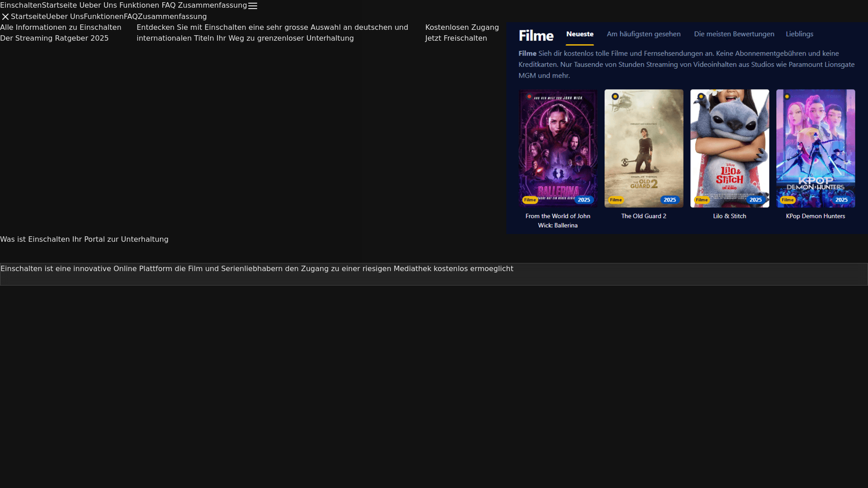Select Funktionen in the mobile menu row

coord(104,17)
